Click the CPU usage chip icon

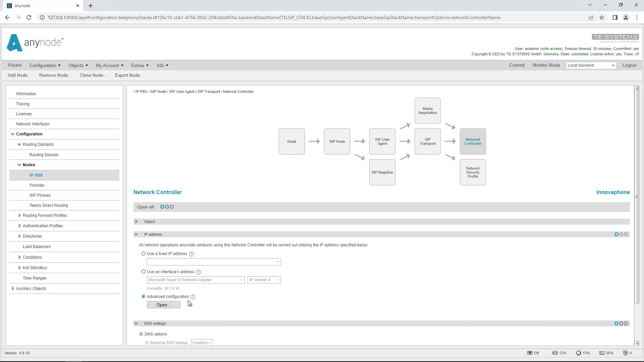click(x=579, y=353)
